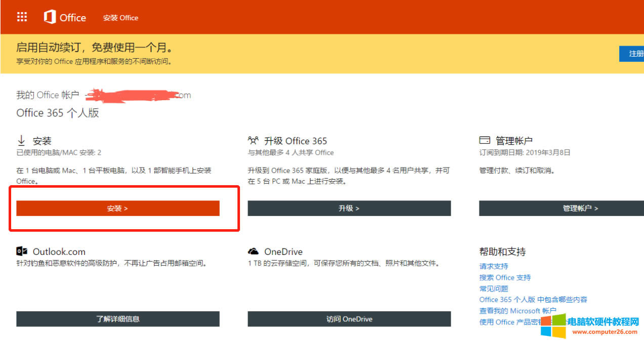
Task: Click the 订阅到期日期: 2019年3月8日 text
Action: [525, 152]
